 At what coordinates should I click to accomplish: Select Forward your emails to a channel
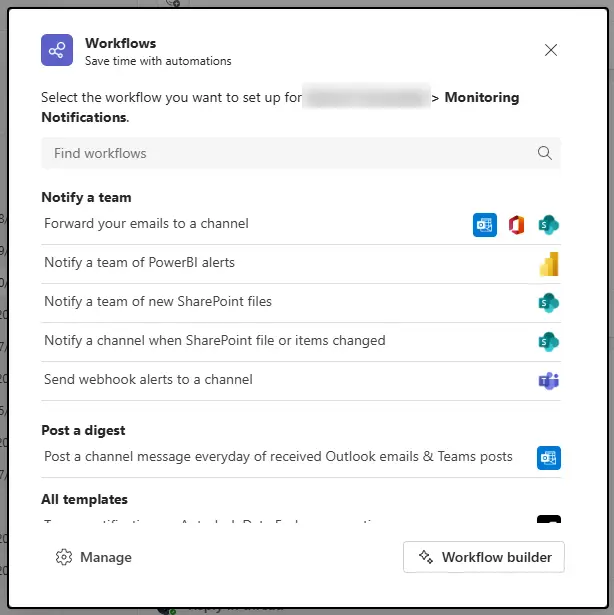[x=146, y=224]
